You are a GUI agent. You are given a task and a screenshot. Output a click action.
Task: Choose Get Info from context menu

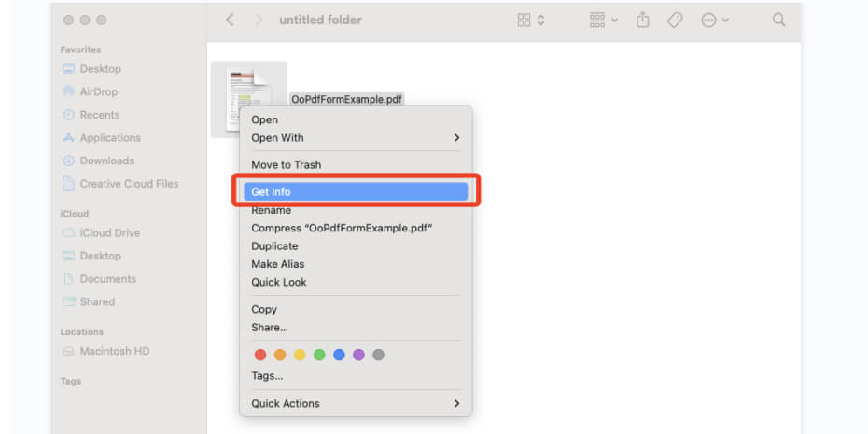(355, 191)
